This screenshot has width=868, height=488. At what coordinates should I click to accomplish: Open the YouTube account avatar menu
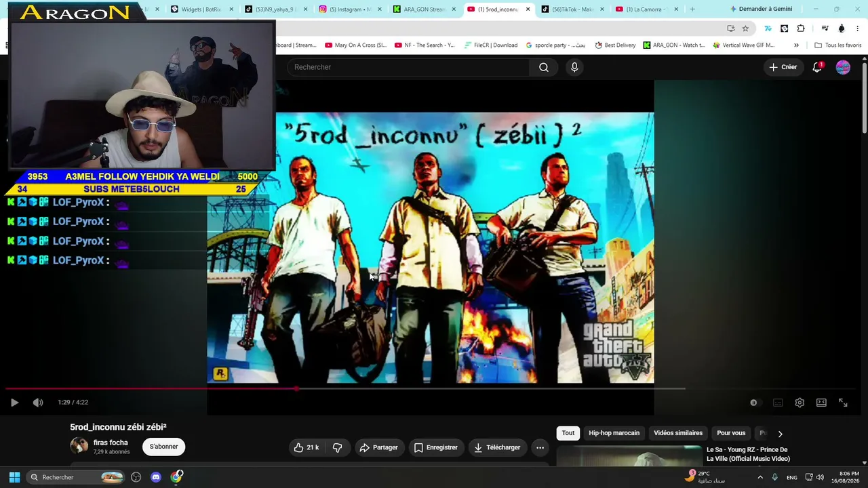click(843, 67)
